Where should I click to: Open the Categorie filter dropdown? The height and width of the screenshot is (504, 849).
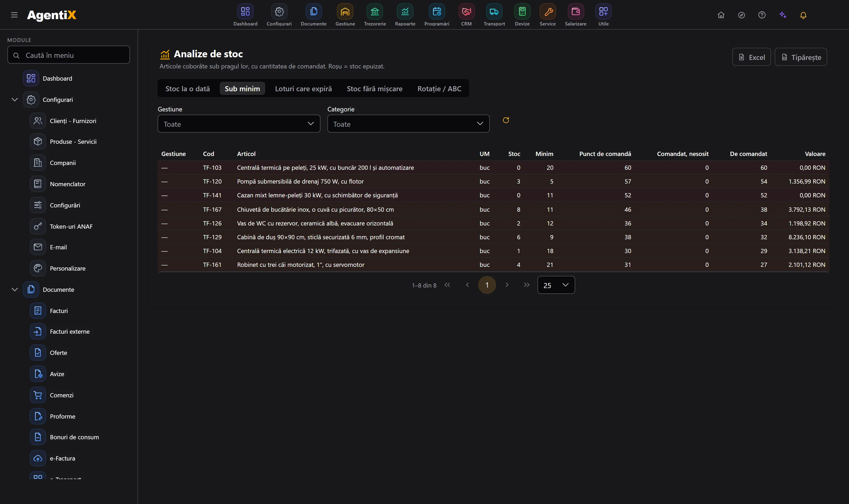tap(408, 124)
